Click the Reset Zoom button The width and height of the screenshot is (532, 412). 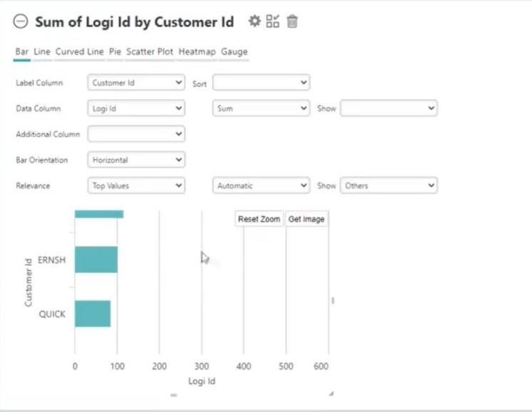(x=259, y=219)
